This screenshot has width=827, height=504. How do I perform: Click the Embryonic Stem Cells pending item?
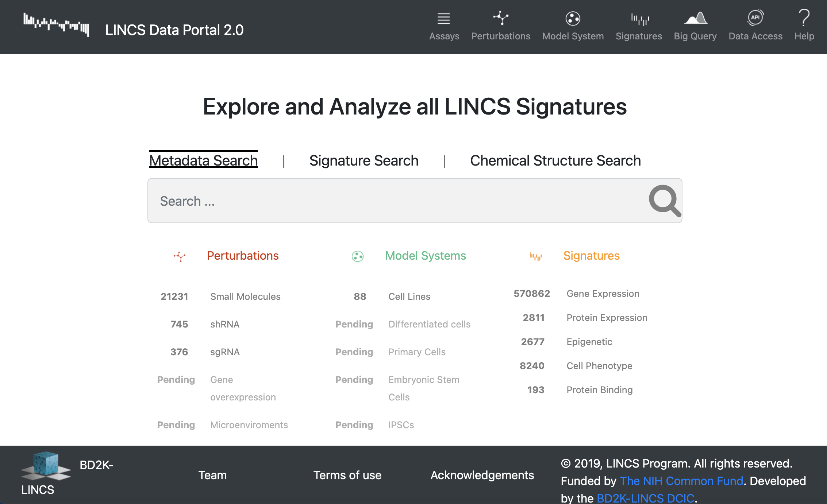pyautogui.click(x=424, y=388)
